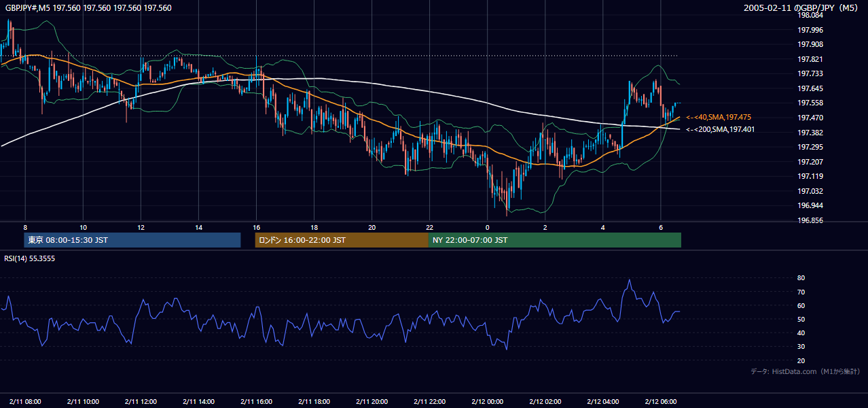868x408 pixels.
Task: Click the 2005-02-11 GBP/JPY (M5) chart title
Action: click(x=802, y=8)
